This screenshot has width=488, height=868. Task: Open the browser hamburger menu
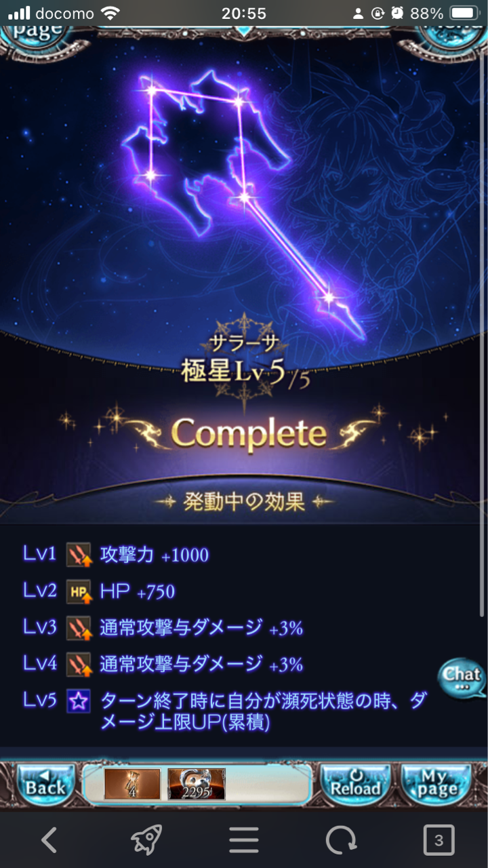coord(244,841)
